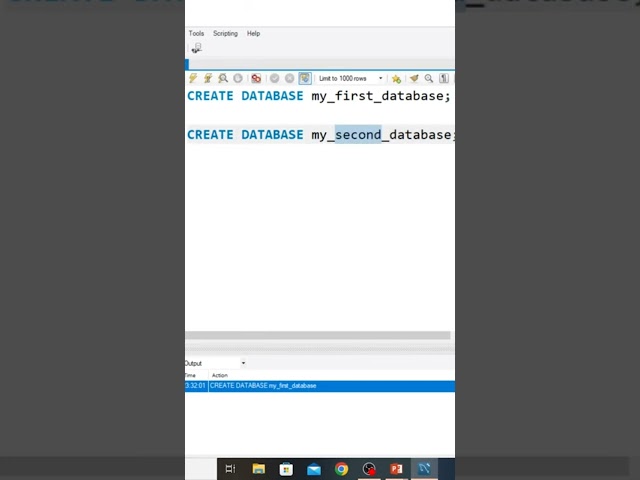Viewport: 640px width, 480px height.
Task: Commit the transaction using the checkmark icon
Action: [275, 78]
